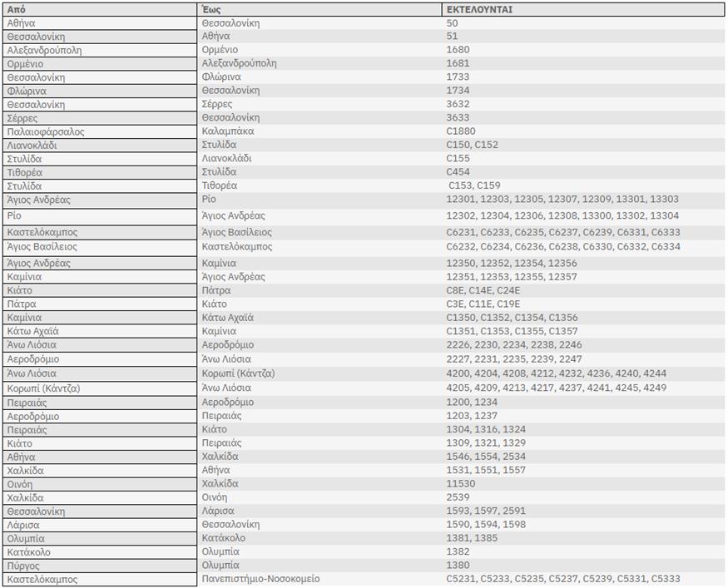
Task: Select train number C1880
Action: tap(461, 131)
